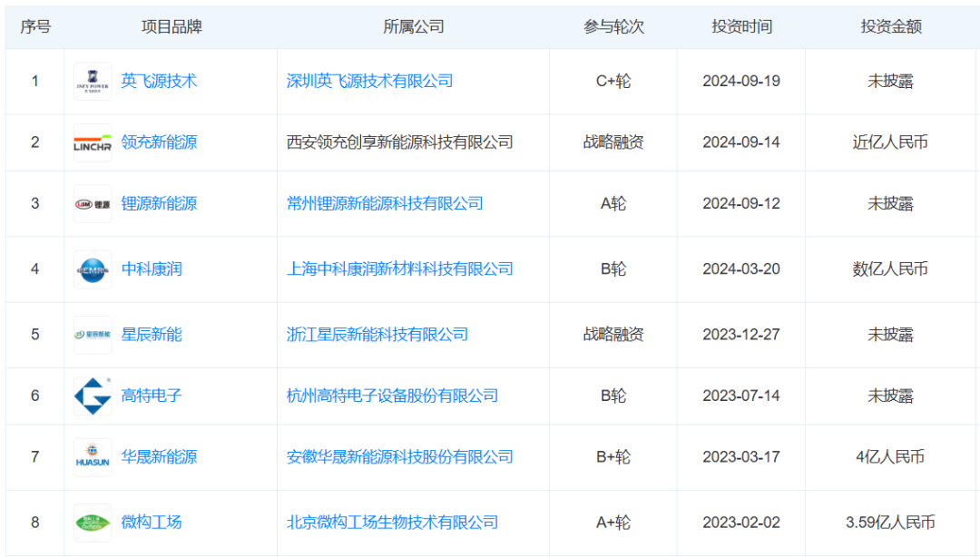Click the HUASUN 华晟新能源 logo
Viewport: 980px width, 557px height.
(x=93, y=457)
